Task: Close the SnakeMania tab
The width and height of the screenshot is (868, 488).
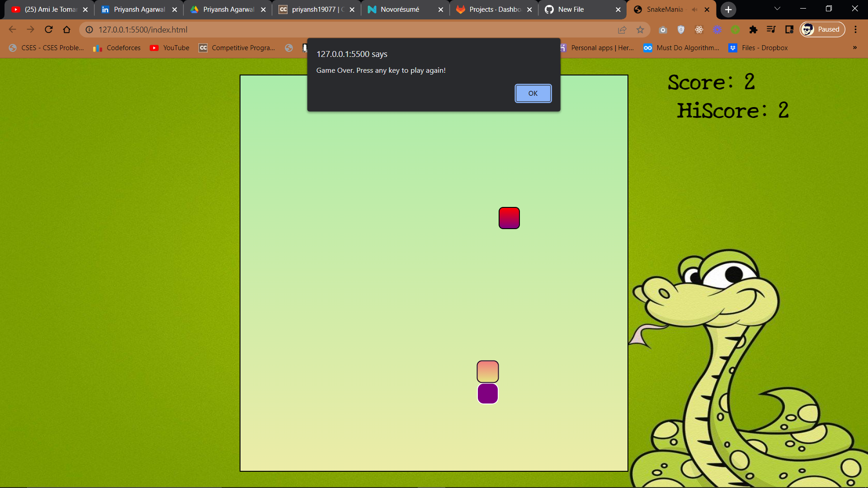Action: click(x=707, y=9)
